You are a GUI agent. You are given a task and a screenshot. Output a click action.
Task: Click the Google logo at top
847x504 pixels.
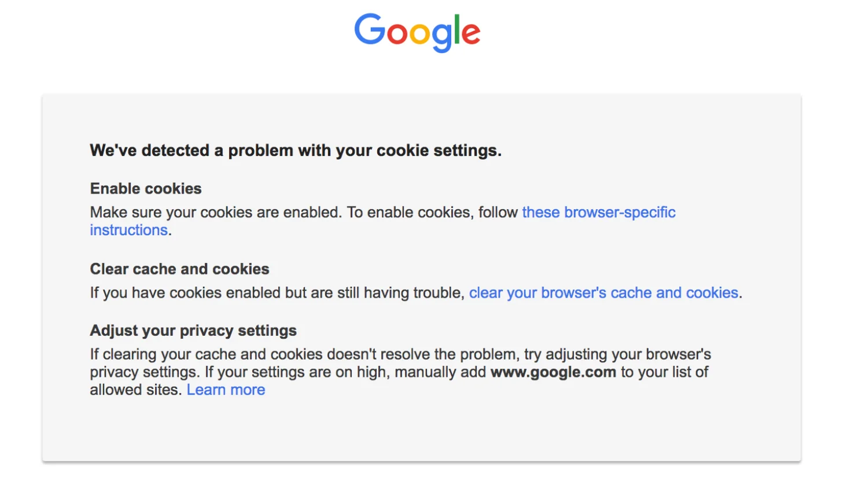click(x=417, y=32)
